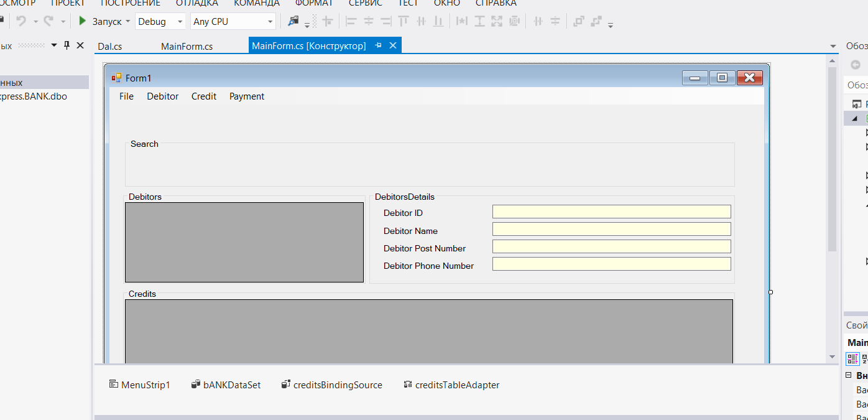Close the MainForm.cs Конструктор tab
The width and height of the screenshot is (868, 420).
pos(392,45)
